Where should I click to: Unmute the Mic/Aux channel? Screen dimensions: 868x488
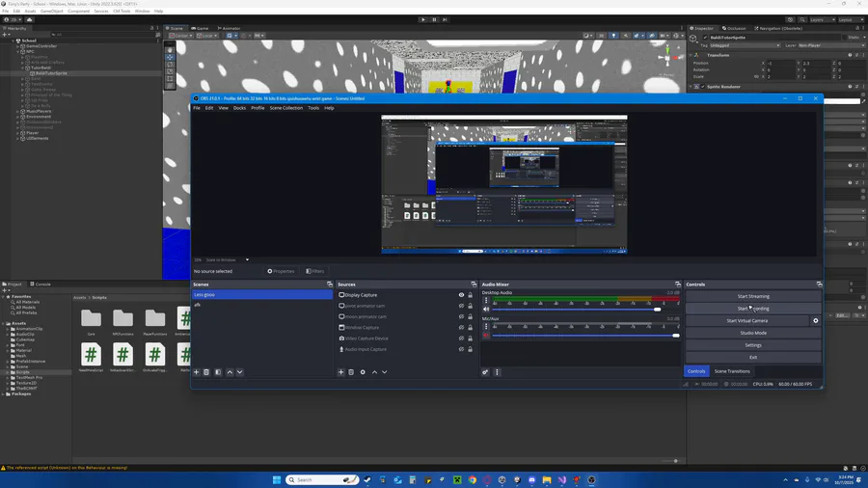coord(486,336)
